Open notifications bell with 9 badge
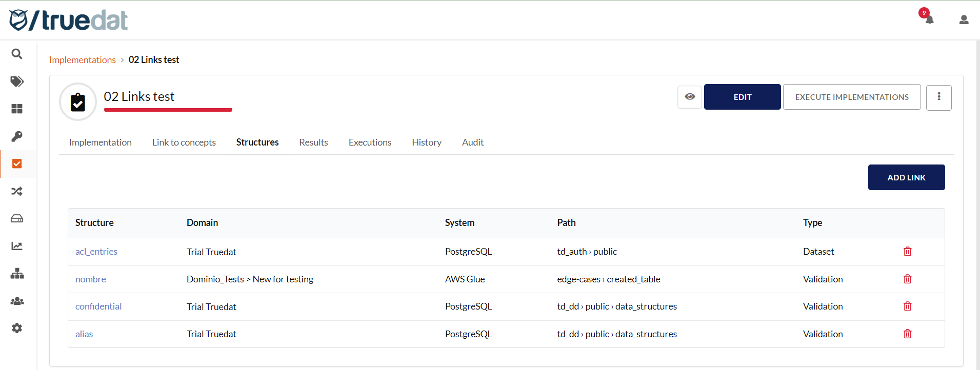 tap(929, 19)
